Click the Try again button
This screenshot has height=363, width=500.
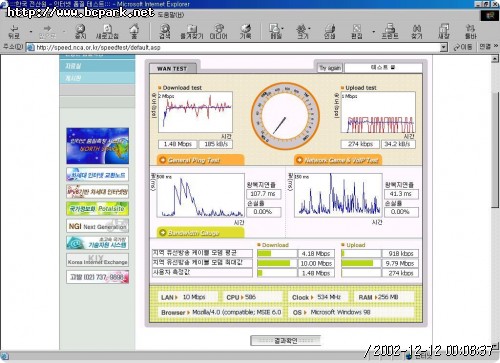click(x=330, y=68)
